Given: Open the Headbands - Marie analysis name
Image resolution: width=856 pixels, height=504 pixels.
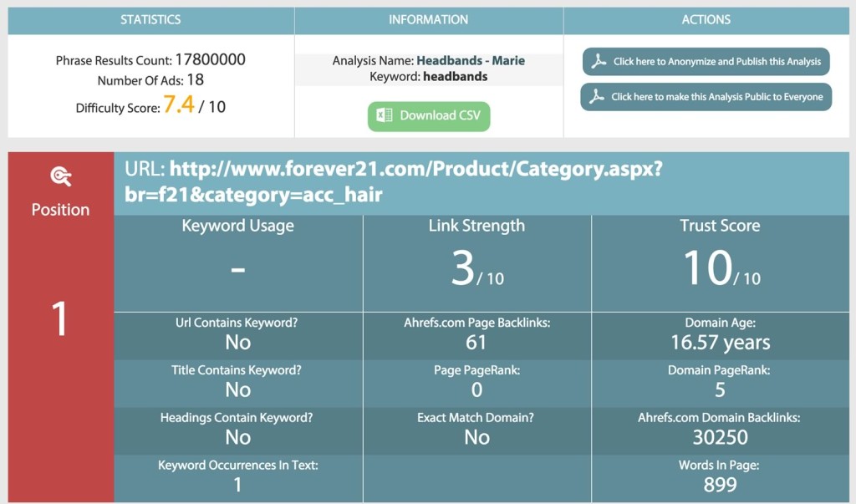Looking at the screenshot, I should click(471, 60).
